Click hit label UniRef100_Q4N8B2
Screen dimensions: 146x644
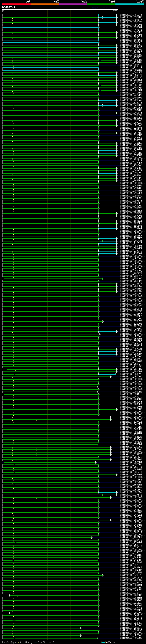tap(131, 560)
